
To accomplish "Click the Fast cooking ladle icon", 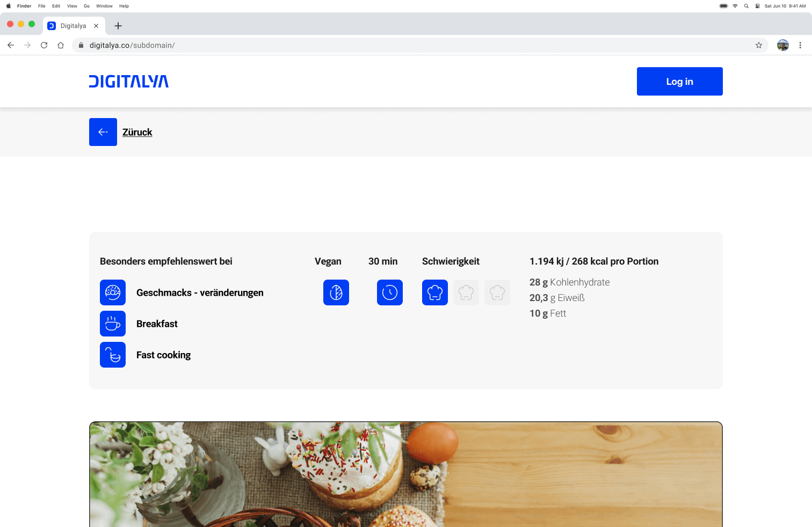I will [113, 355].
